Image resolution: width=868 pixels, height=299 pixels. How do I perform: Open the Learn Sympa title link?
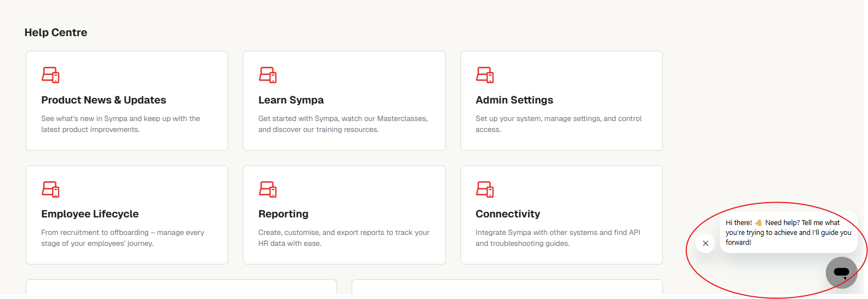click(x=291, y=100)
